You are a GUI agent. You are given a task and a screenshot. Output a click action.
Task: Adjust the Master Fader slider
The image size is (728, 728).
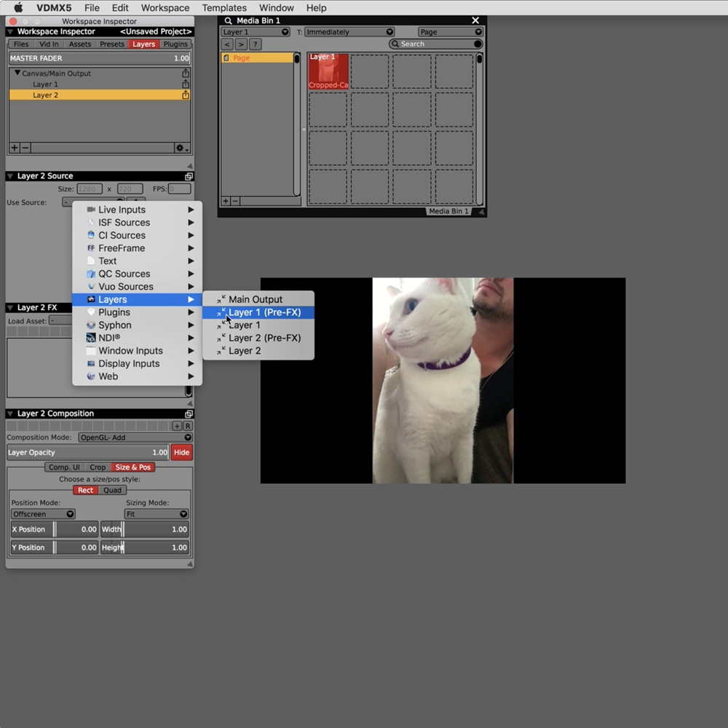[x=99, y=58]
